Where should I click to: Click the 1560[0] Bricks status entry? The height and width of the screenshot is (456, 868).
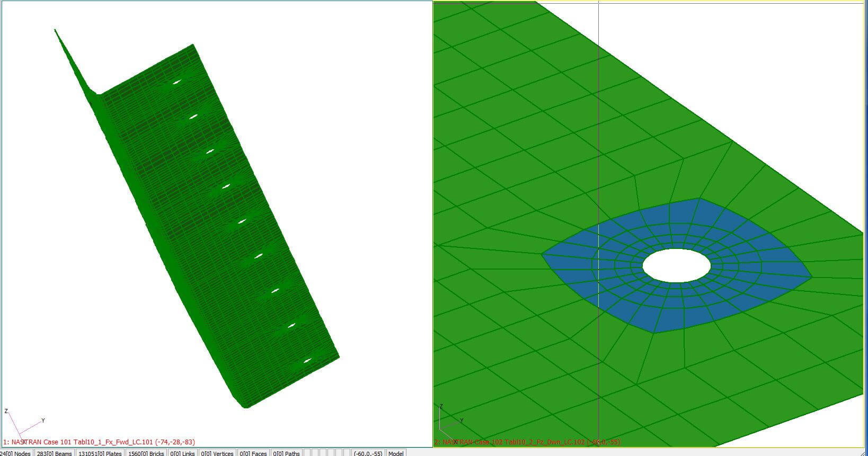pos(146,453)
